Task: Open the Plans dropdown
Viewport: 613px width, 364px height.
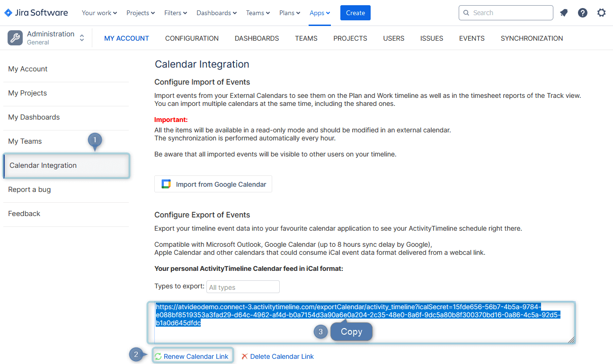Action: (x=290, y=13)
